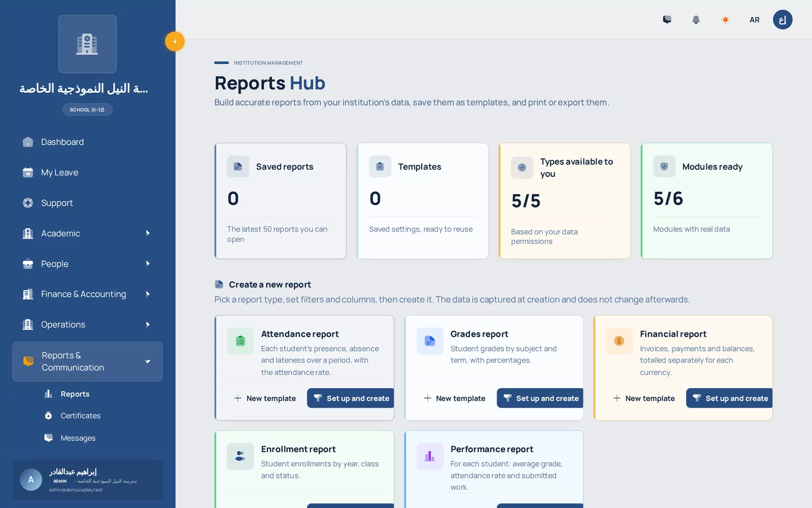This screenshot has height=508, width=812.
Task: Click the Templates card clipboard icon
Action: (380, 167)
